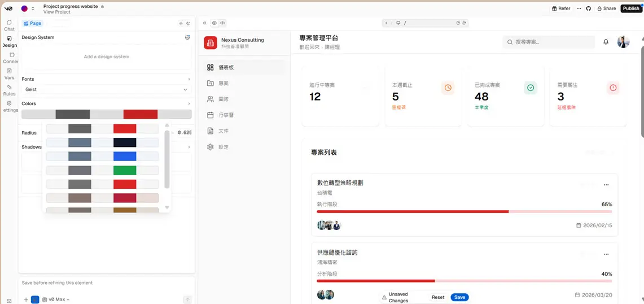Switch to preview eye view

(214, 23)
